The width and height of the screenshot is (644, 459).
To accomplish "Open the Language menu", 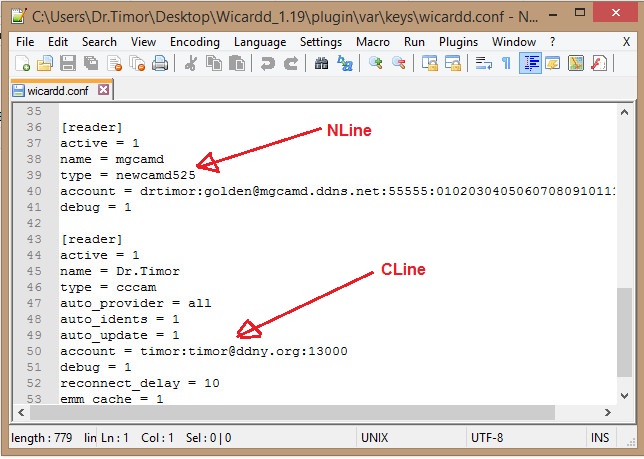I will pos(260,42).
